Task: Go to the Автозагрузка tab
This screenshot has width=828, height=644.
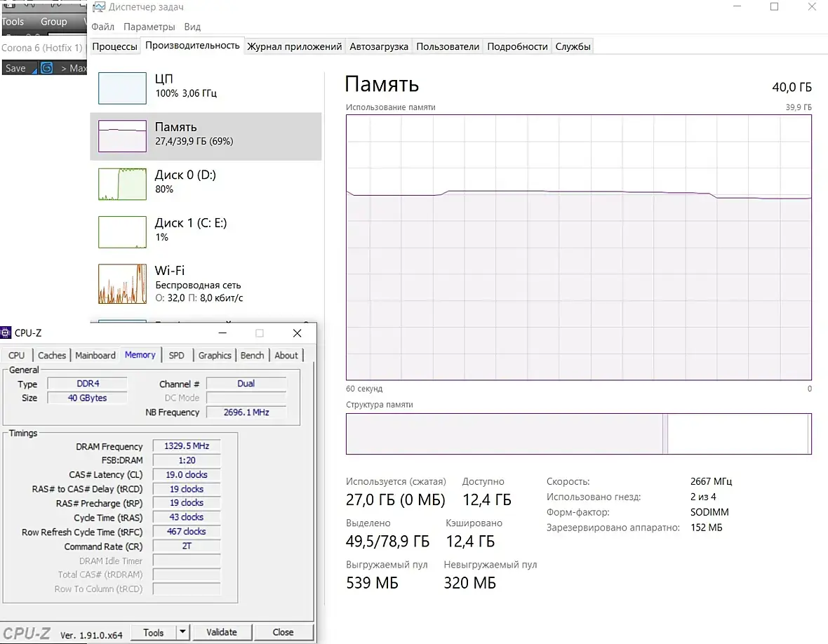Action: tap(379, 46)
